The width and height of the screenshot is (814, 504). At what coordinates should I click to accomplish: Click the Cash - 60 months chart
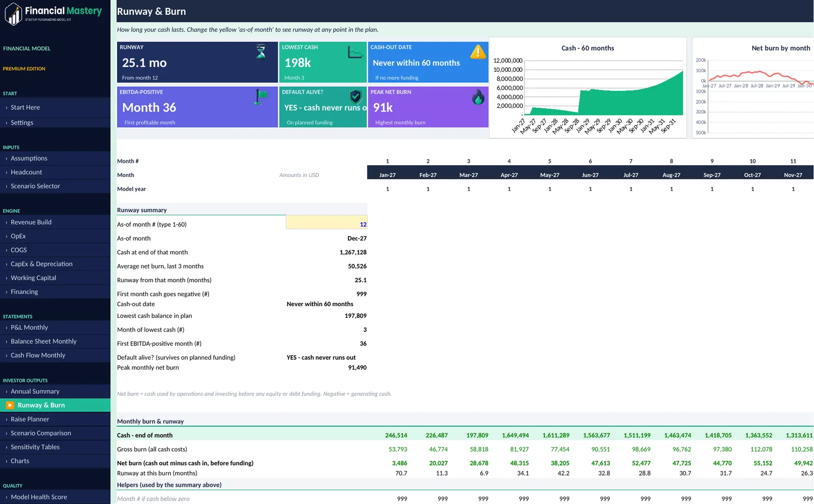588,87
